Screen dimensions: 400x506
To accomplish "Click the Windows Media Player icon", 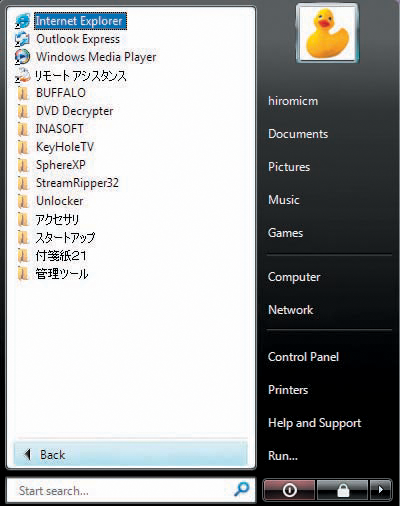I will [22, 57].
